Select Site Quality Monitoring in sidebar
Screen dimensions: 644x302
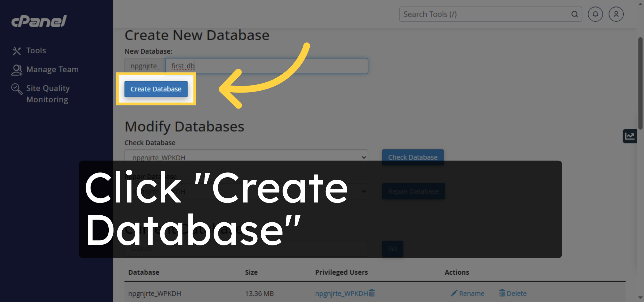pos(48,94)
